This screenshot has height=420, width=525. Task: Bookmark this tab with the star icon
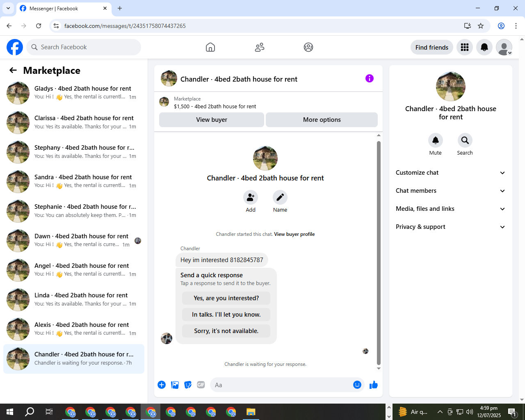pos(481,26)
